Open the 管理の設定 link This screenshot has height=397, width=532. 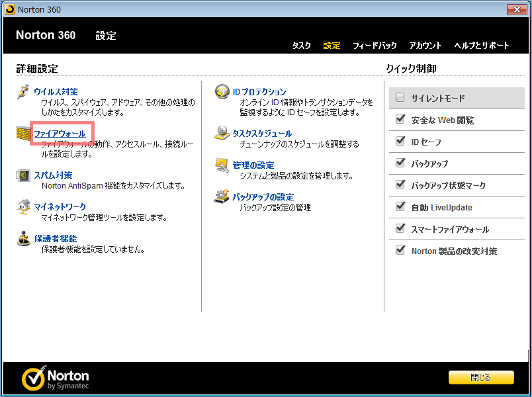pyautogui.click(x=253, y=165)
